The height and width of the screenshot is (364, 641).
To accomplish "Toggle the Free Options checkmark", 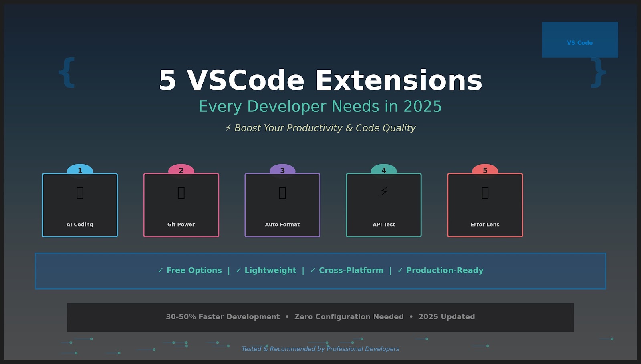I will tap(160, 270).
